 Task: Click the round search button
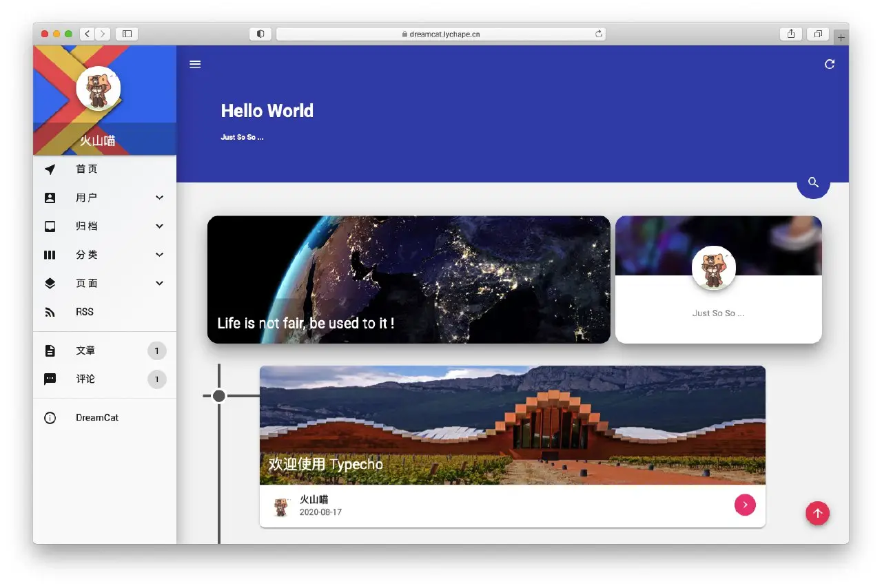813,182
